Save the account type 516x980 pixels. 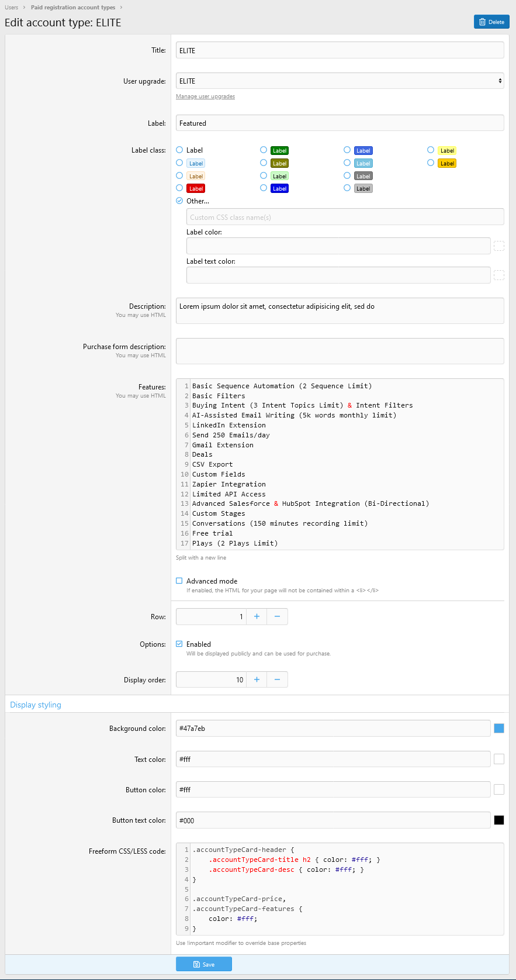tap(204, 964)
